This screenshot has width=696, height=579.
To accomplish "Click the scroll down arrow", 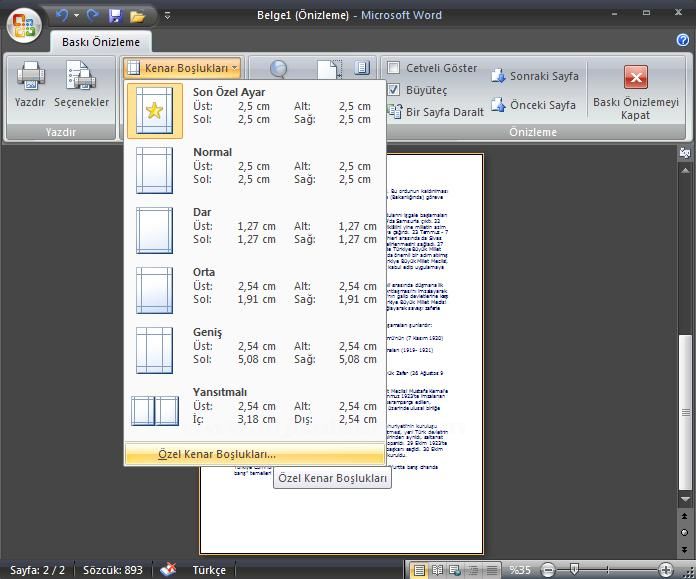I will [x=685, y=500].
